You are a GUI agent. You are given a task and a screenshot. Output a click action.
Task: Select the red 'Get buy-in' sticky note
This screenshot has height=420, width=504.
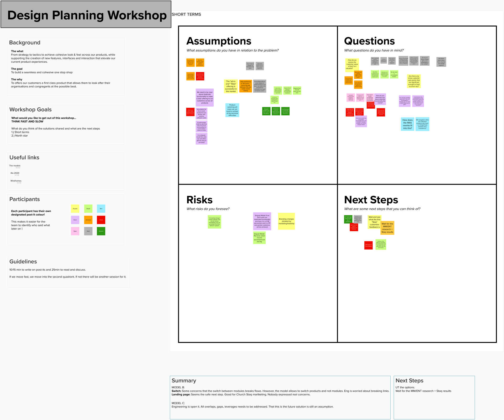click(369, 245)
